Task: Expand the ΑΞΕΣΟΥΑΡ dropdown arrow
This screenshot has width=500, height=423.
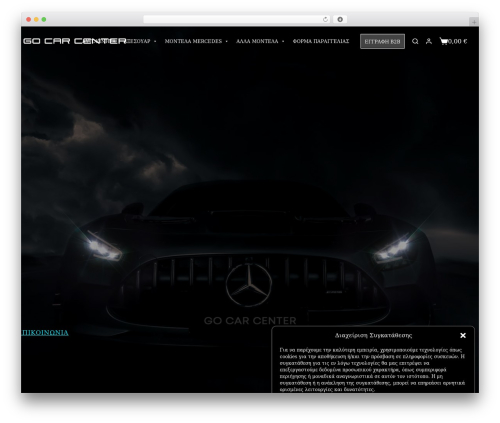Action: 155,42
